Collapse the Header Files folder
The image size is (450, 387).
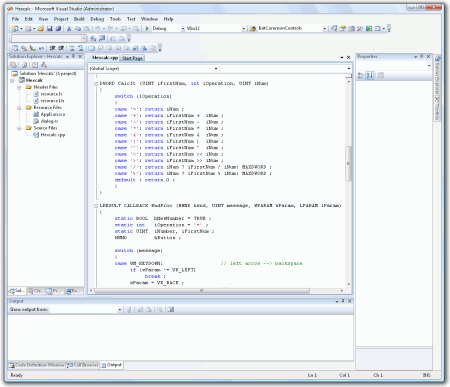click(x=19, y=87)
